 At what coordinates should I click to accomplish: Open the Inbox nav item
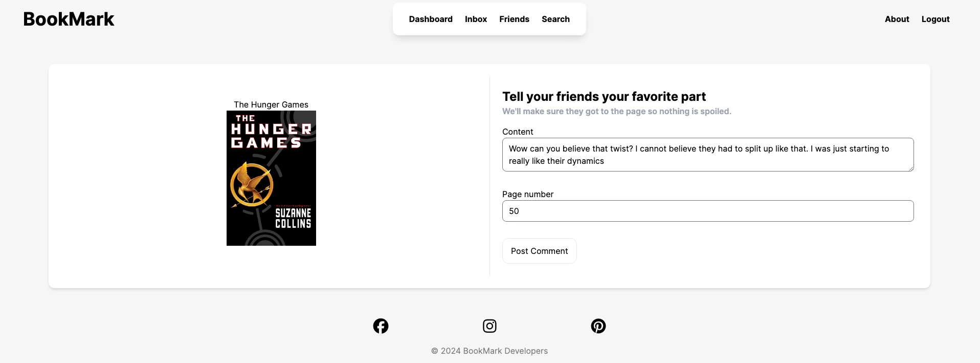[476, 19]
